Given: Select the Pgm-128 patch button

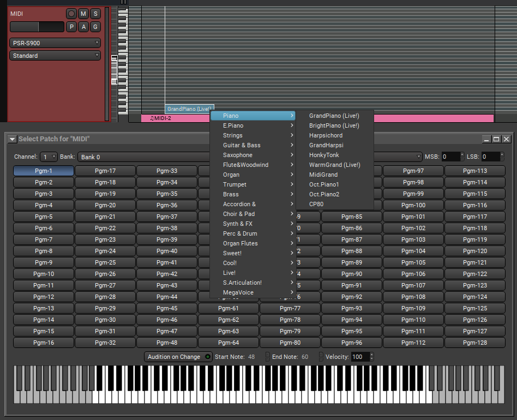Looking at the screenshot, I should (x=474, y=343).
